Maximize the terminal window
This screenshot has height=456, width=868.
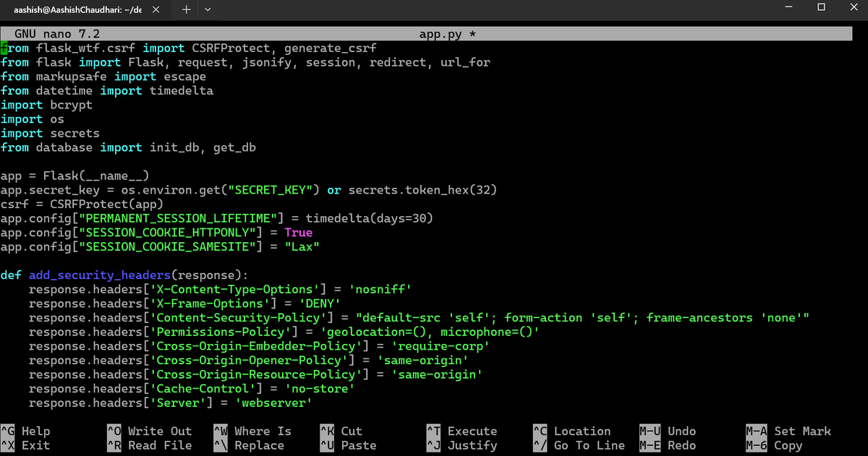coord(821,7)
